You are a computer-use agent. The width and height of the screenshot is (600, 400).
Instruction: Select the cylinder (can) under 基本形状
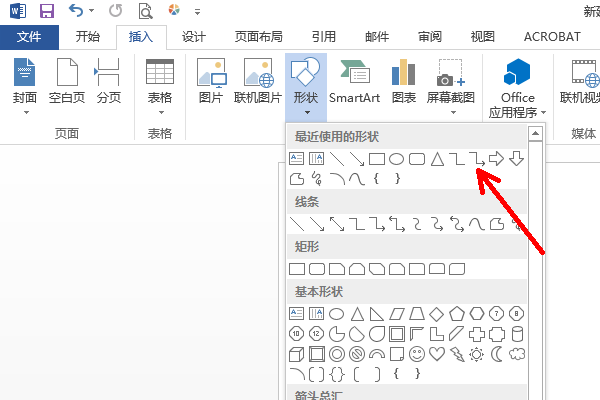pos(517,334)
